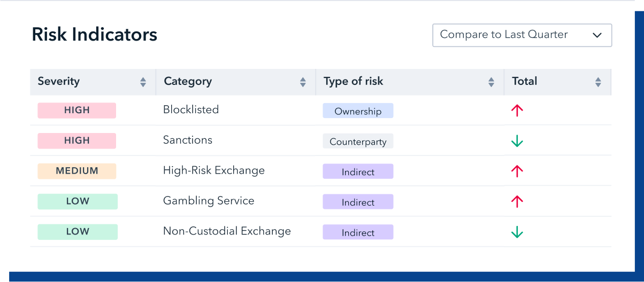Select the Counterparty risk type tag
The width and height of the screenshot is (644, 282).
[x=358, y=142]
